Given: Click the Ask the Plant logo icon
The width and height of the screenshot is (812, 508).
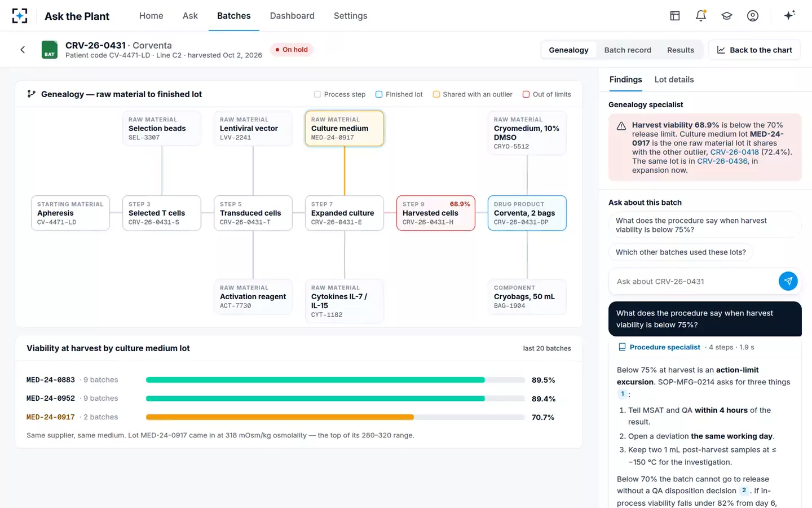Looking at the screenshot, I should pyautogui.click(x=20, y=16).
